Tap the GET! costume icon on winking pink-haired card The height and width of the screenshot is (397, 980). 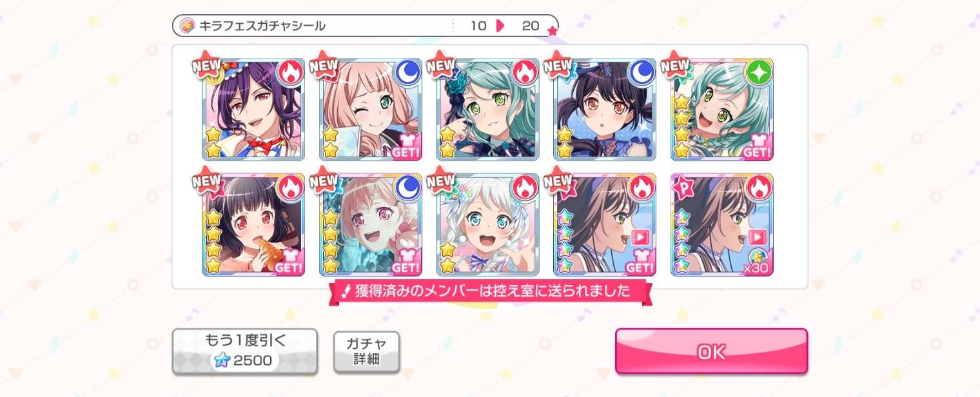click(407, 144)
